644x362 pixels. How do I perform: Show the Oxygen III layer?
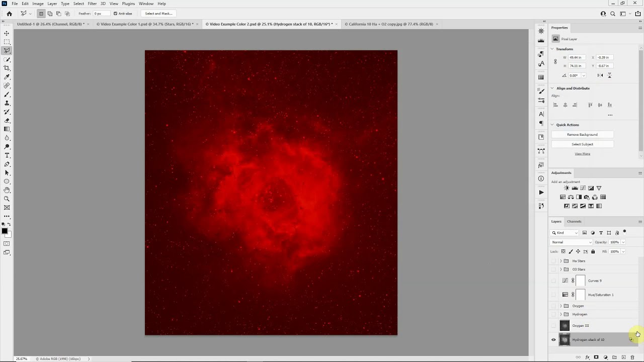(x=553, y=326)
